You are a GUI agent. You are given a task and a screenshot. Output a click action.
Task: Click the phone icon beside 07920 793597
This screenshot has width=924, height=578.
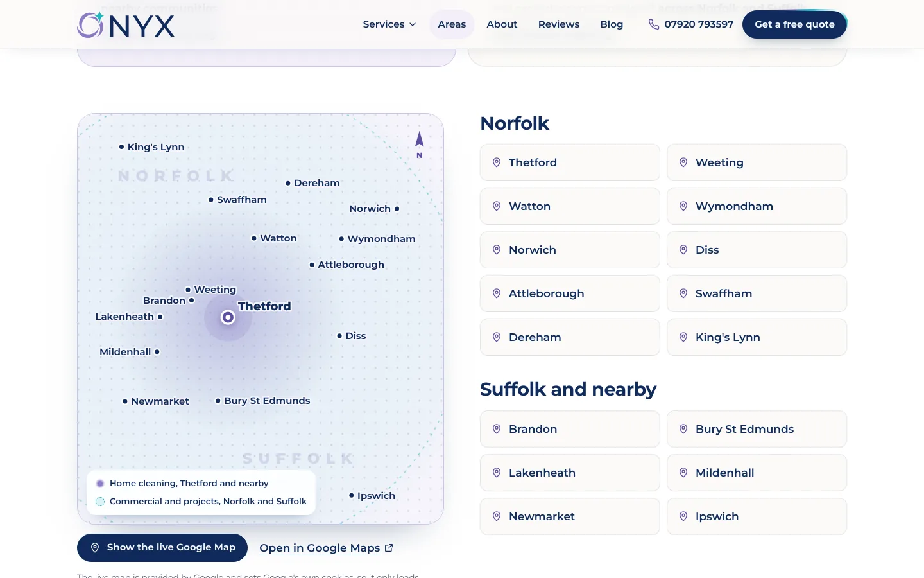click(x=653, y=24)
